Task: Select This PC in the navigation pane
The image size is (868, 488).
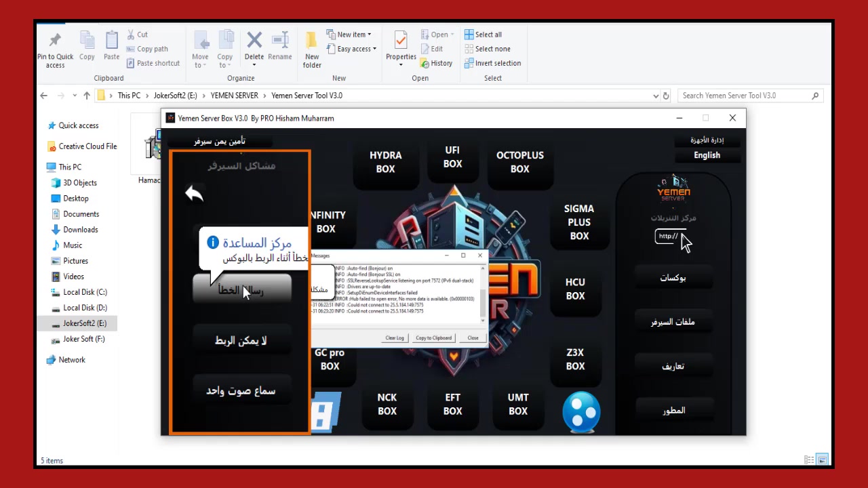Action: pos(64,167)
